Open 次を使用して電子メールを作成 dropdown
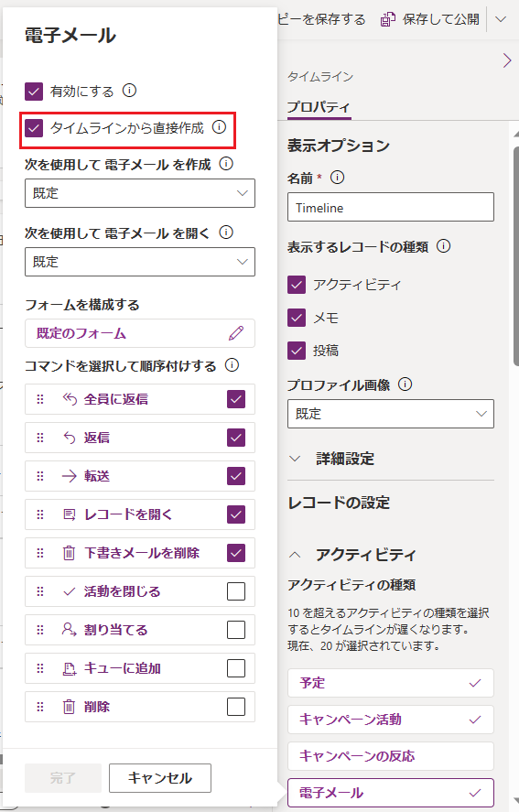The height and width of the screenshot is (812, 519). point(140,193)
